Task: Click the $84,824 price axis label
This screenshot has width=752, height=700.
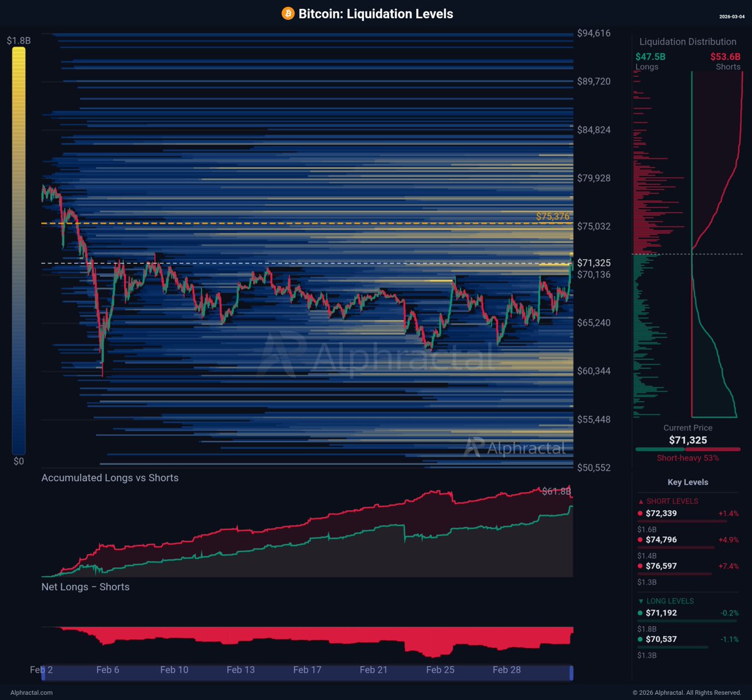Action: [593, 130]
